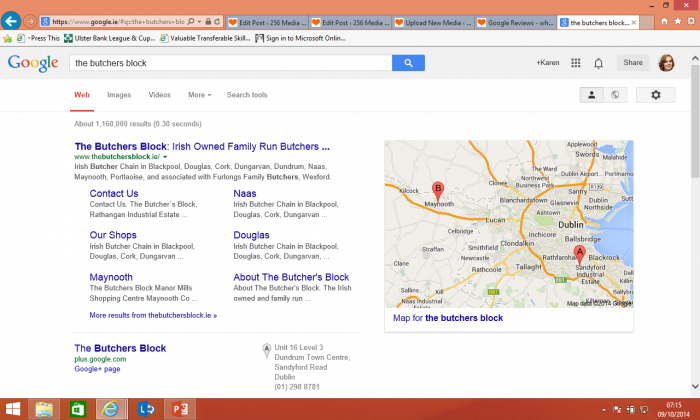Click map pin A near Sandyford
700x420 pixels.
tap(579, 254)
